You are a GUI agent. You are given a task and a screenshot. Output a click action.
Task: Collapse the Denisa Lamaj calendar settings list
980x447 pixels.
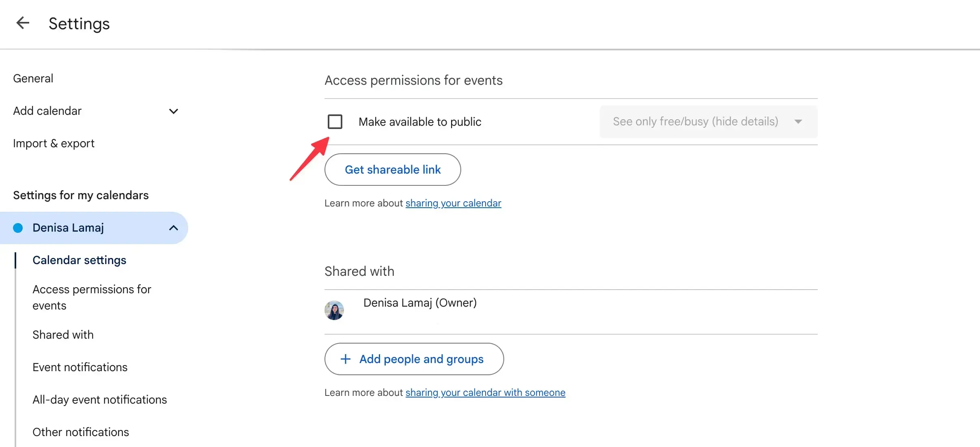[174, 228]
